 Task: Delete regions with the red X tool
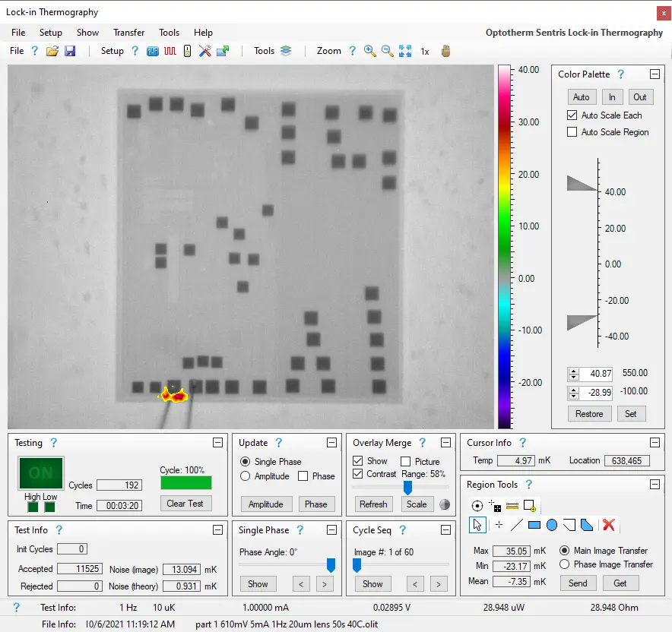608,525
